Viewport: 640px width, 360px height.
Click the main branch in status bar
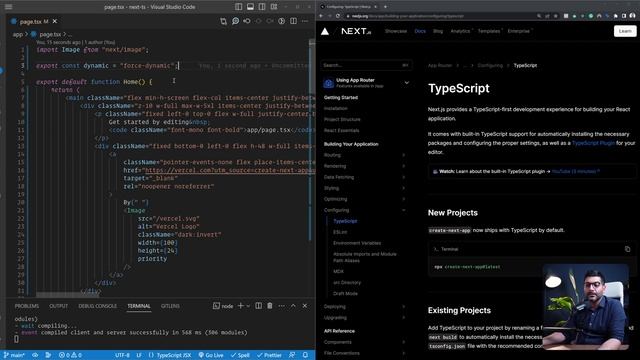click(x=14, y=356)
